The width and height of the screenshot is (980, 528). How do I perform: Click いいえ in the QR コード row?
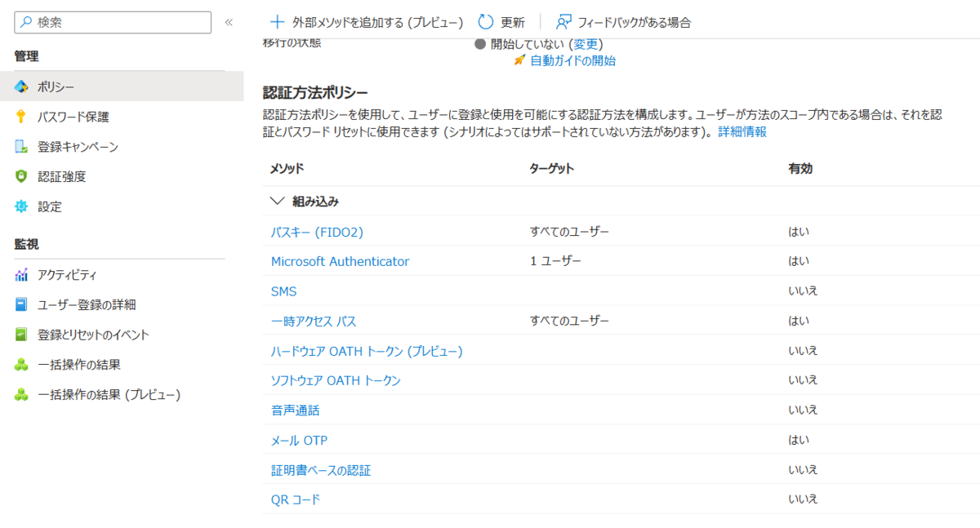click(x=803, y=499)
